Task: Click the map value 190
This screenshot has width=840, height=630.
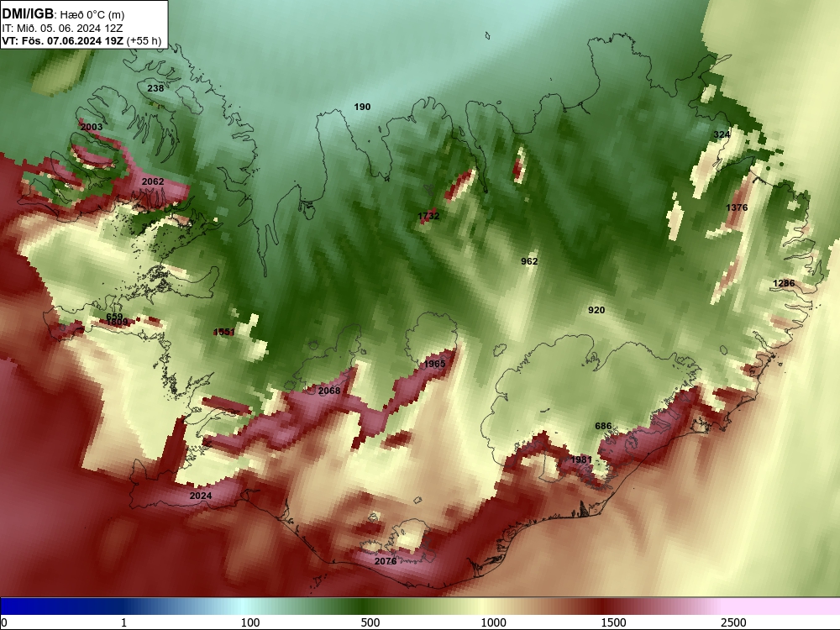Action: click(362, 107)
